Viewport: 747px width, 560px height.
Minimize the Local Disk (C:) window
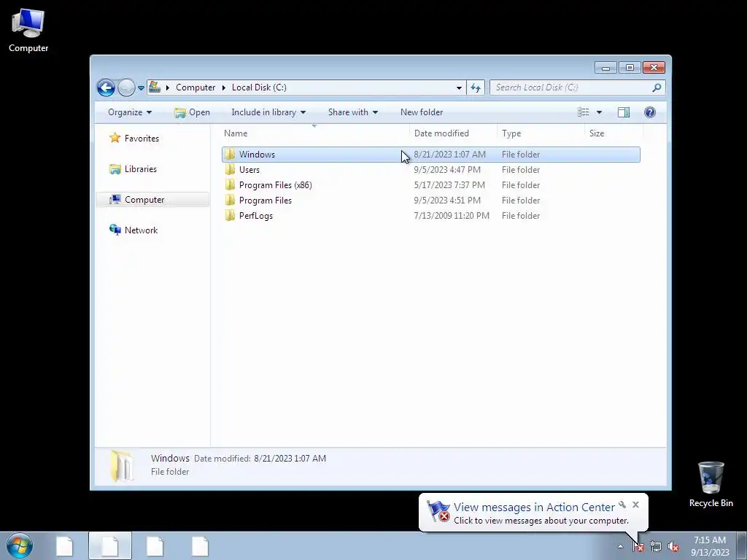605,68
